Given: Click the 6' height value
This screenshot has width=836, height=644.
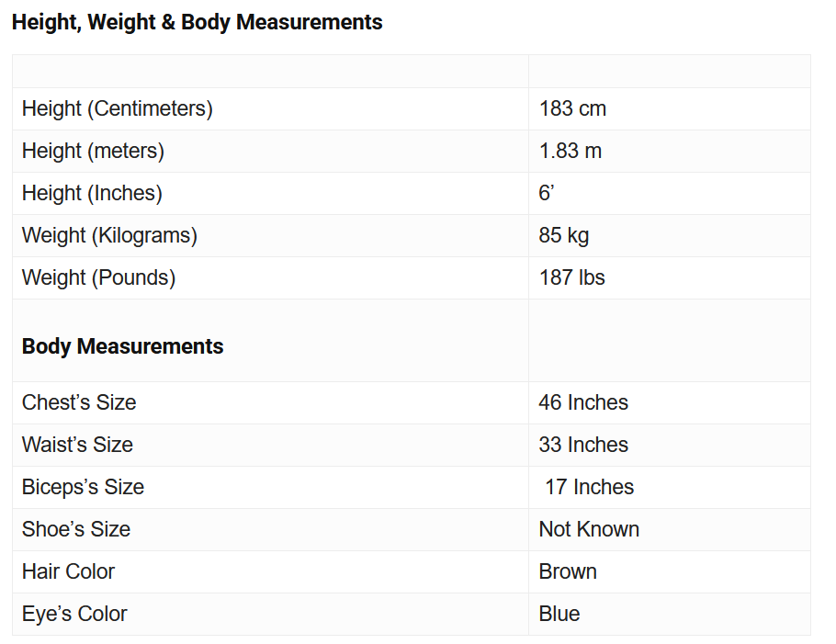Looking at the screenshot, I should (x=547, y=193).
